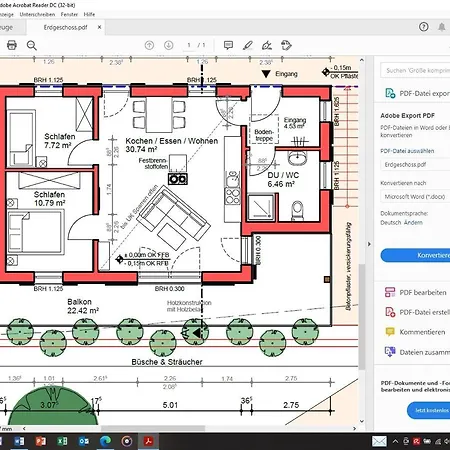The width and height of the screenshot is (450, 450).
Task: Click the vertical scrollbar thumb
Action: tap(362, 316)
